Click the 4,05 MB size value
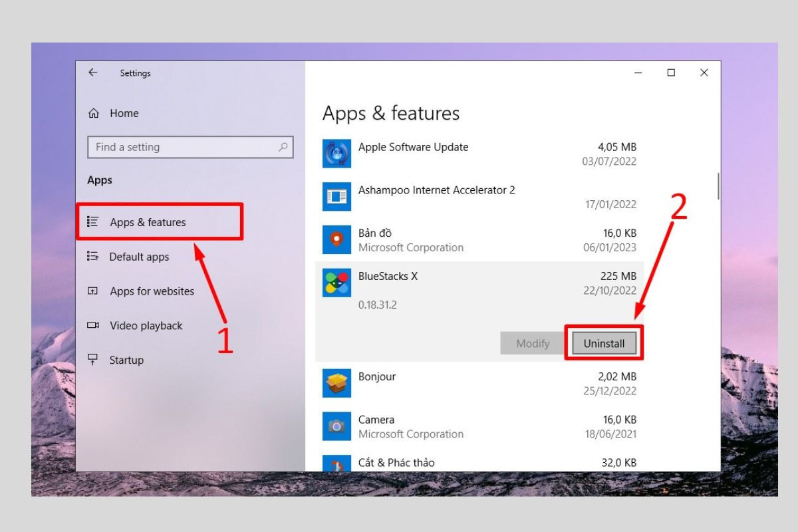The height and width of the screenshot is (532, 798). click(617, 147)
